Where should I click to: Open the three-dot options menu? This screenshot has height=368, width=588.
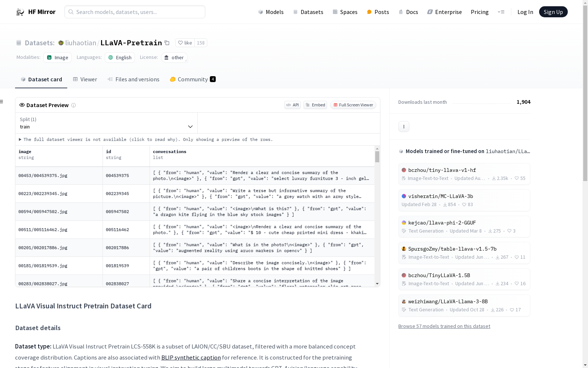click(404, 127)
